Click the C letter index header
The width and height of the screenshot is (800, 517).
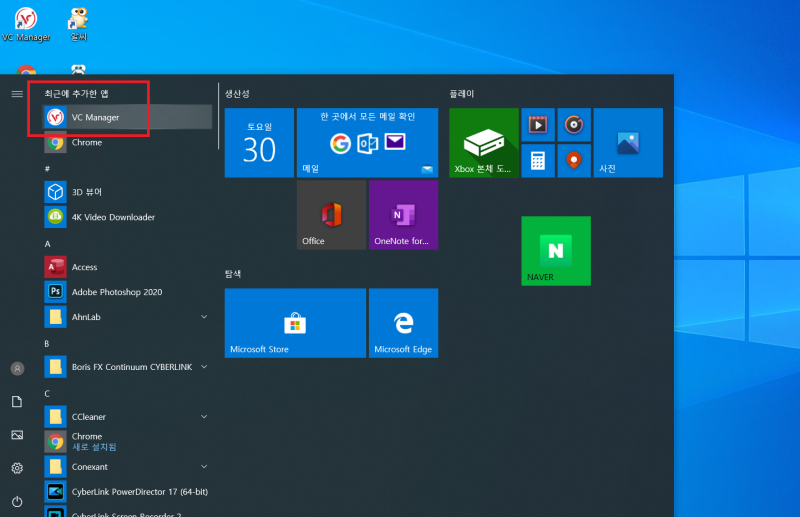pos(47,393)
